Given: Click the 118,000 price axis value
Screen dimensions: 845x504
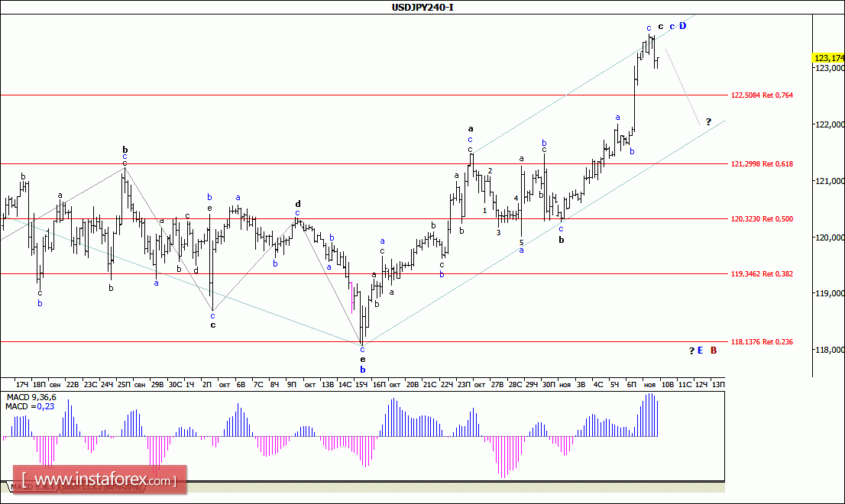Looking at the screenshot, I should (830, 350).
